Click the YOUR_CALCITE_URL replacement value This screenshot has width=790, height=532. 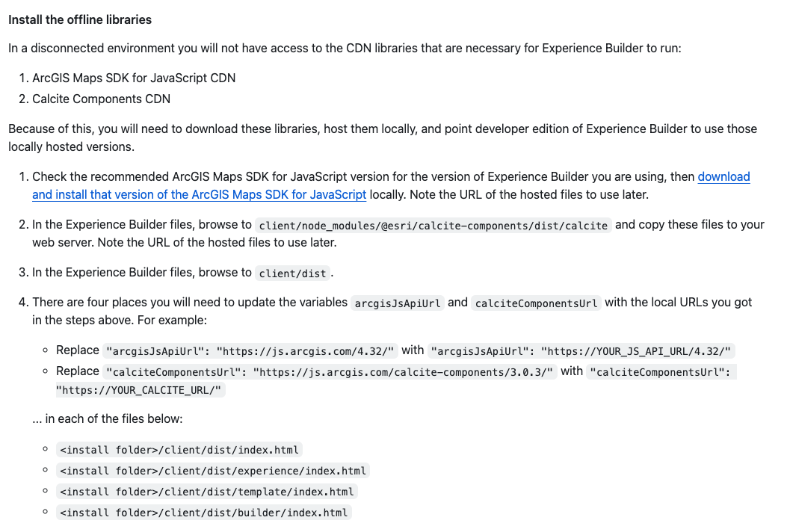140,390
